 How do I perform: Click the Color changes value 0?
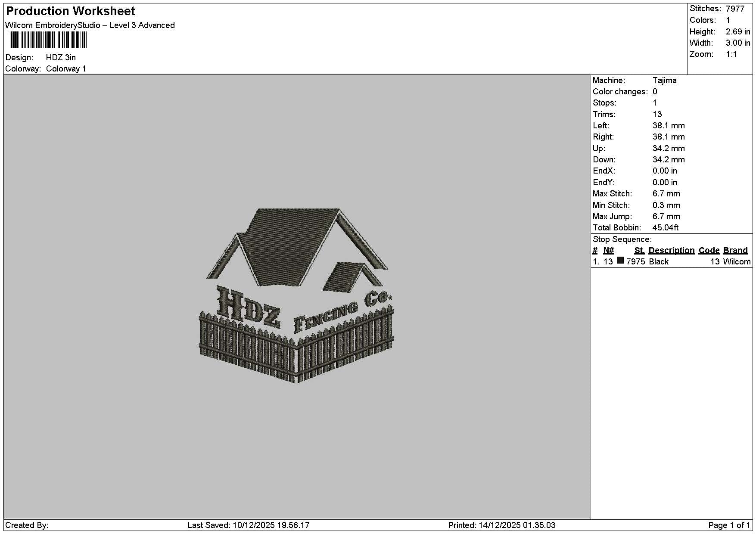[655, 92]
